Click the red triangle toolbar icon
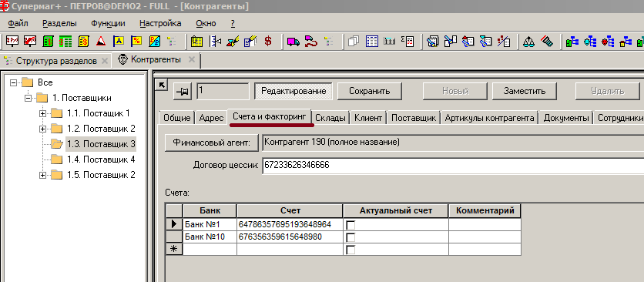The height and width of the screenshot is (282, 644). pos(101,41)
